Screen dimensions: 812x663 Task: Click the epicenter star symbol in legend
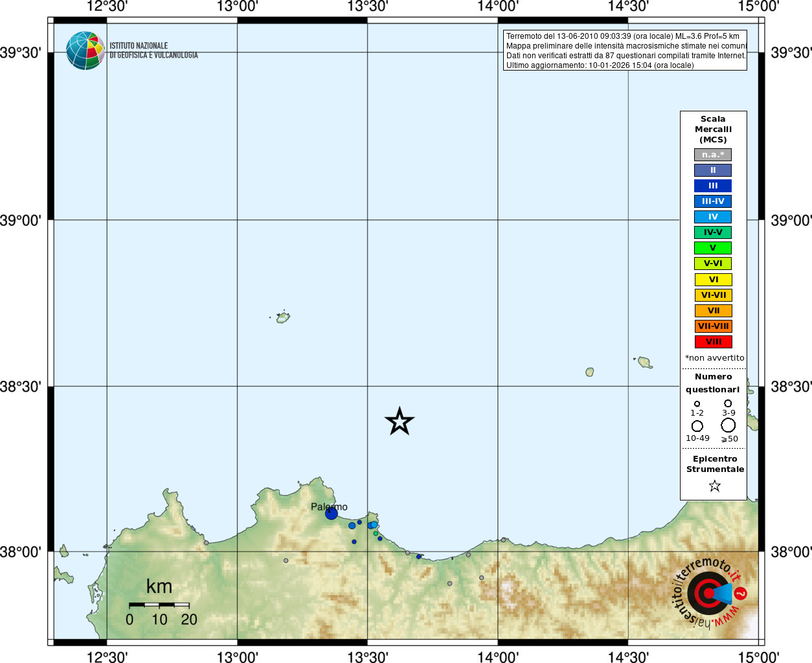(715, 486)
